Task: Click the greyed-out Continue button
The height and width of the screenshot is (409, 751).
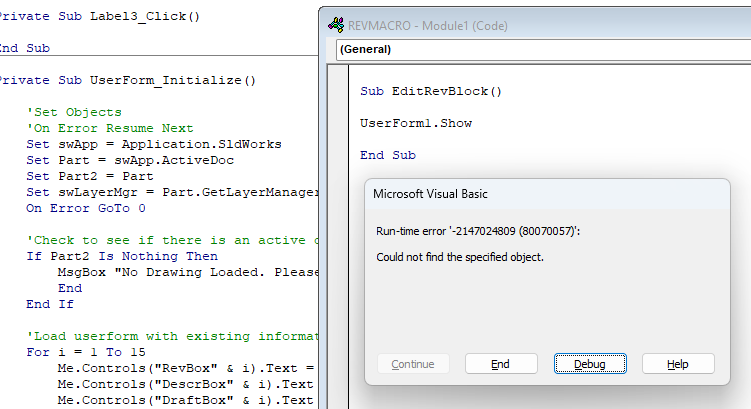Action: [413, 364]
